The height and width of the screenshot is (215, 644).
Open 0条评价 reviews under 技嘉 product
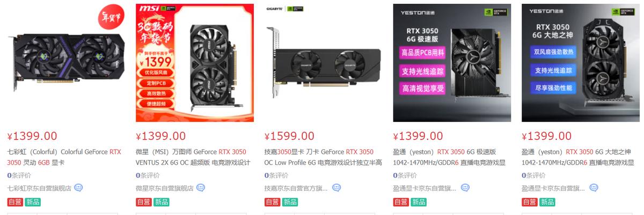point(276,175)
